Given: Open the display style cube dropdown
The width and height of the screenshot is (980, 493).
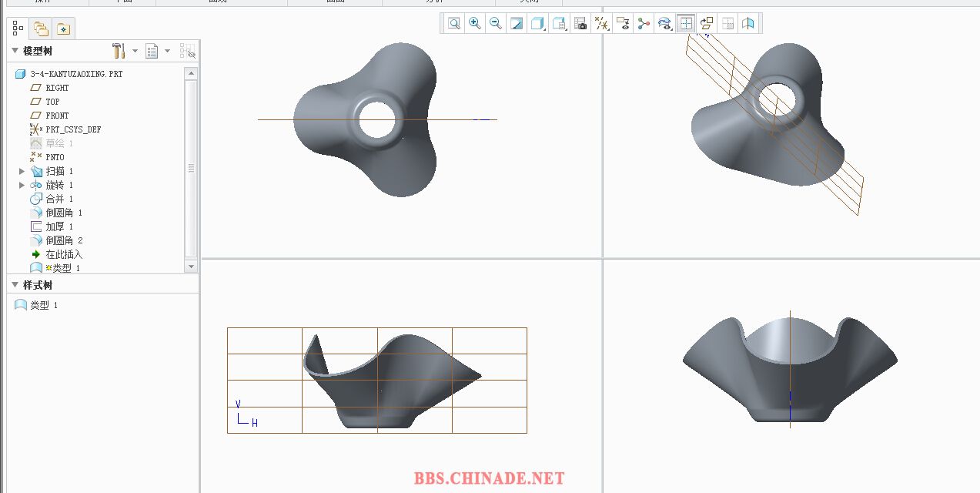Looking at the screenshot, I should click(538, 24).
